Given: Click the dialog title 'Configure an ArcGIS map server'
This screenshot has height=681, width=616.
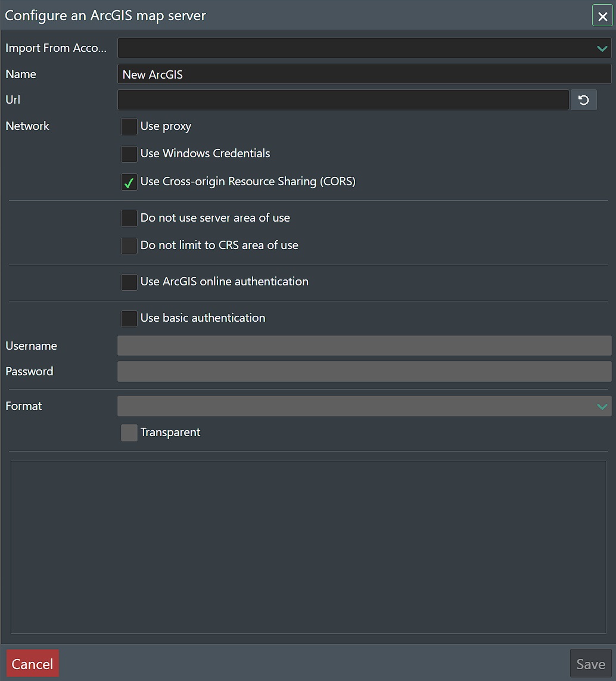Looking at the screenshot, I should click(105, 15).
